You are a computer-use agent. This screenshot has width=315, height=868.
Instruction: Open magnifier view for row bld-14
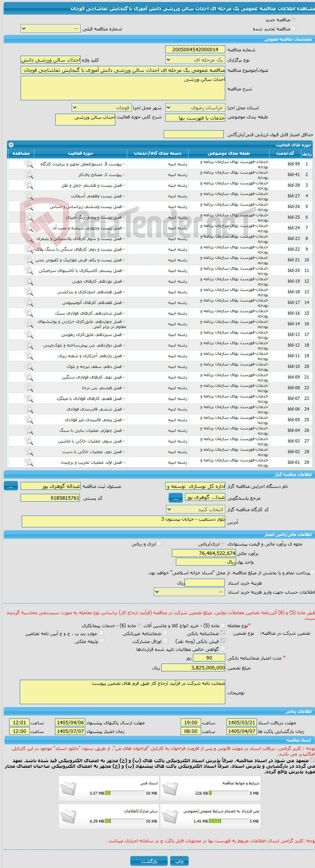click(28, 324)
